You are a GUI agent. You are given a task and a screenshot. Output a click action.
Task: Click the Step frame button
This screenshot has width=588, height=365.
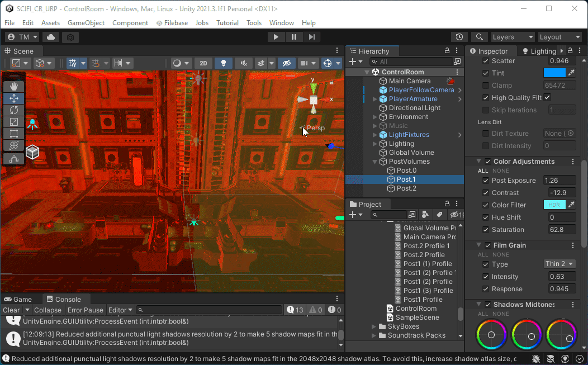(x=312, y=37)
